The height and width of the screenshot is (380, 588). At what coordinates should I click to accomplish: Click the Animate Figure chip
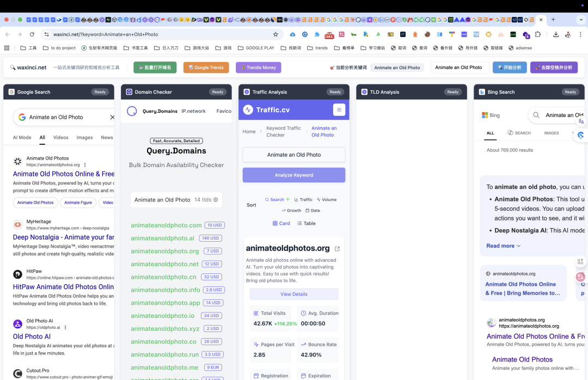tap(78, 203)
